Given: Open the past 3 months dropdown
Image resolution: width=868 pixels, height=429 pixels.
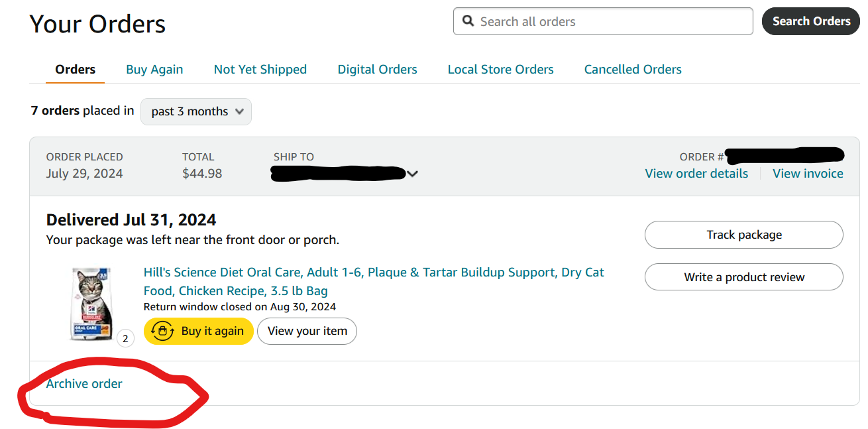Looking at the screenshot, I should (x=196, y=111).
